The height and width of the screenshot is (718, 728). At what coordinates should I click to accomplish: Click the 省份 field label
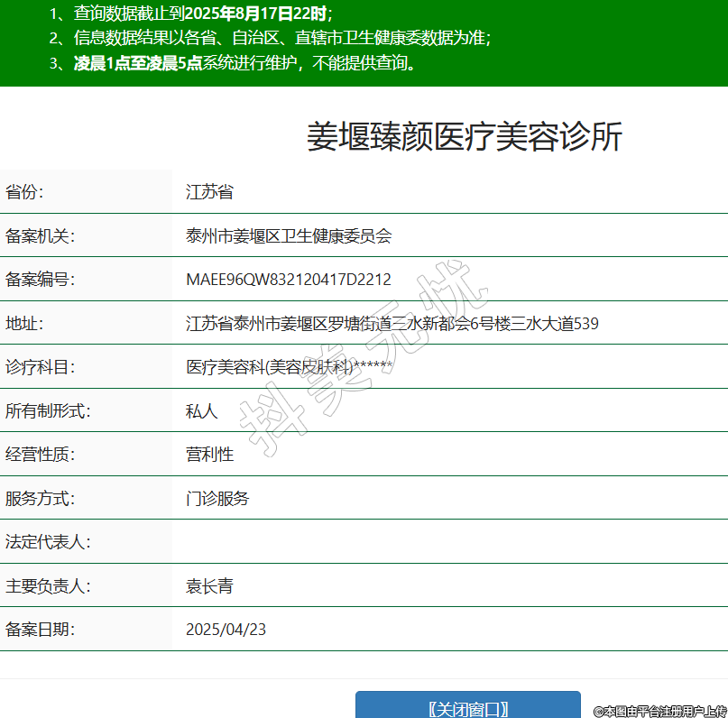pyautogui.click(x=24, y=192)
